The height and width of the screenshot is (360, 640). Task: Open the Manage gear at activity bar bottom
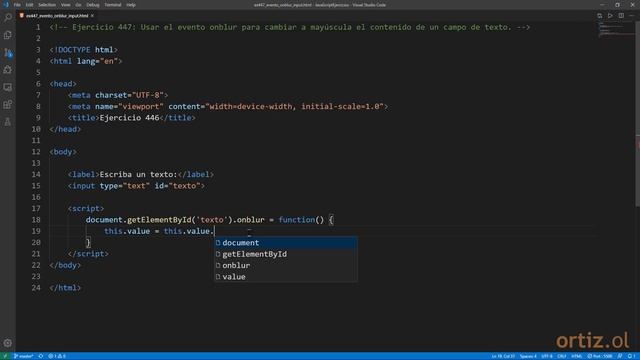(8, 343)
